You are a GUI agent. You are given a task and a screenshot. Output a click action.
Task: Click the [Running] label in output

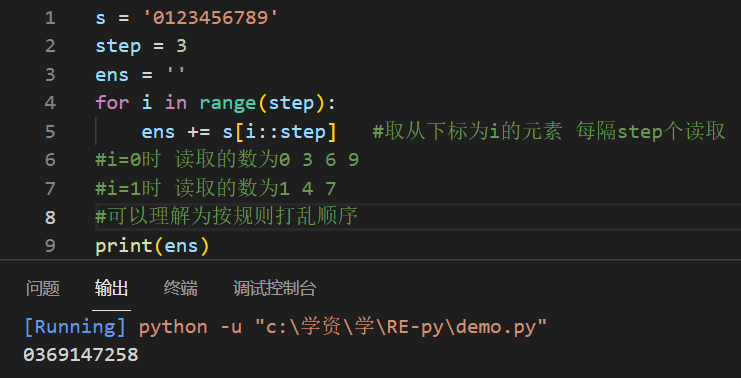75,326
